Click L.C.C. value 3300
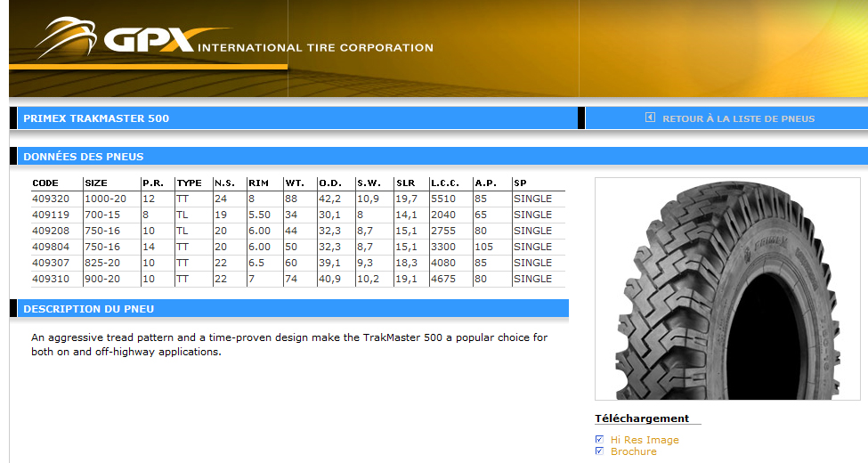The width and height of the screenshot is (868, 463). click(x=443, y=247)
